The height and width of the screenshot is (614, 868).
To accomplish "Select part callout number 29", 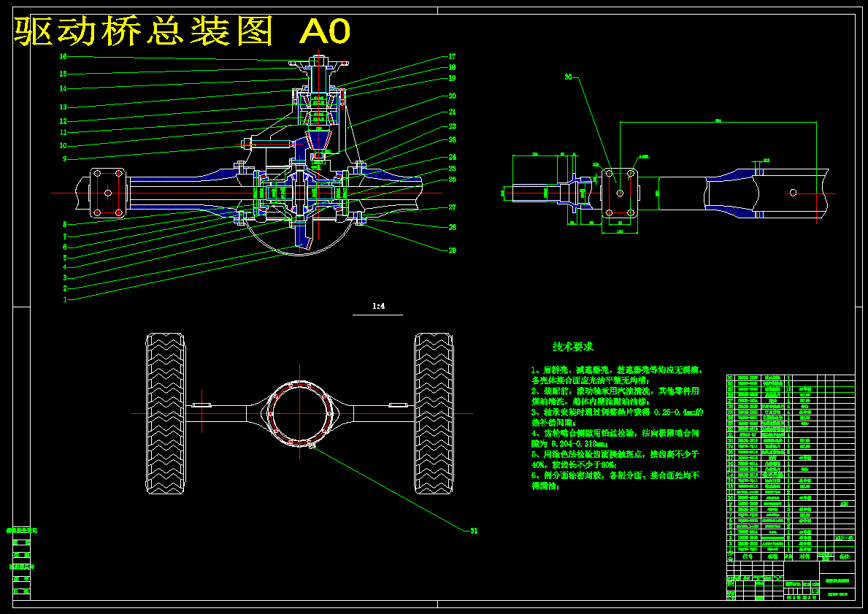I will [453, 251].
